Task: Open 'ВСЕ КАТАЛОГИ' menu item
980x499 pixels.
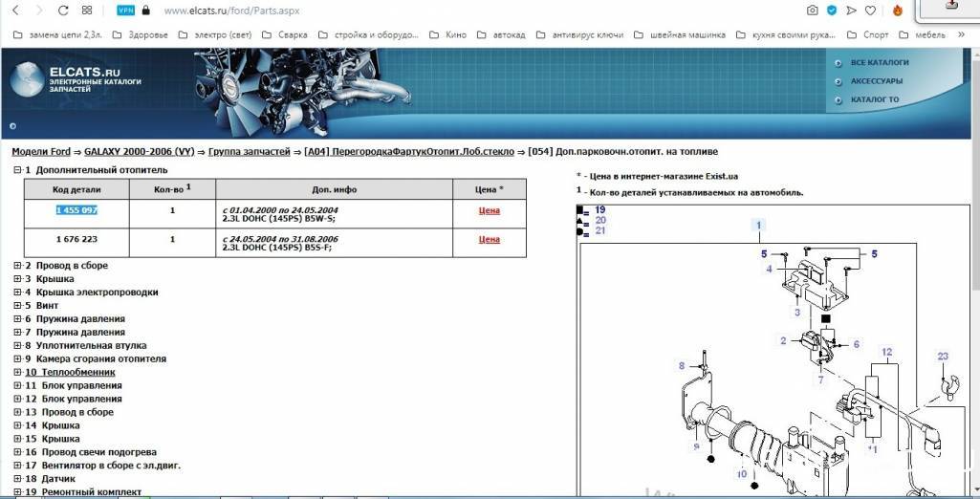Action: tap(879, 63)
